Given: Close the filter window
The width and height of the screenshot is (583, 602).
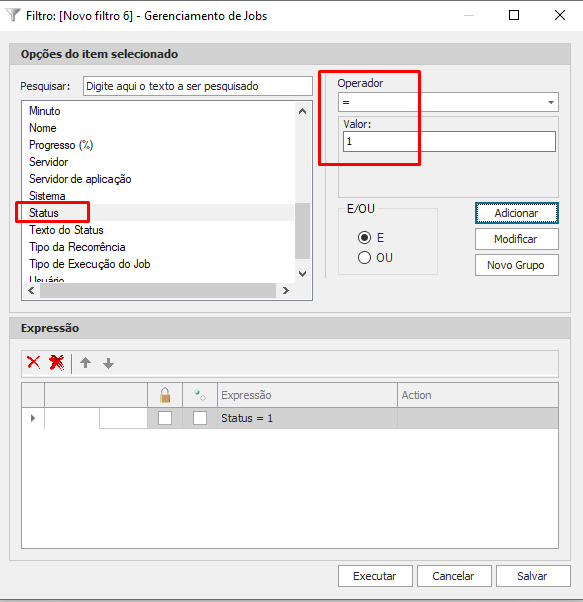Looking at the screenshot, I should (560, 15).
